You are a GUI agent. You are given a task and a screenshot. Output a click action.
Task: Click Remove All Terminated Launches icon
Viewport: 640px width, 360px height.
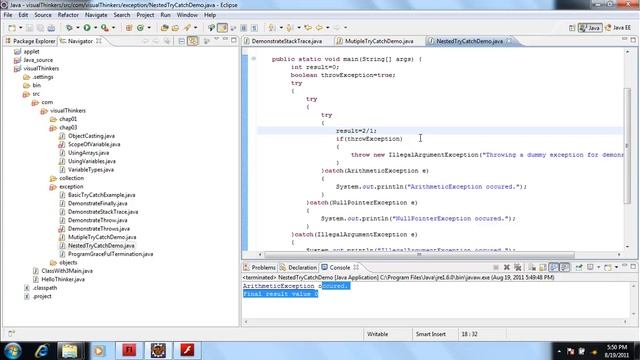click(x=518, y=267)
